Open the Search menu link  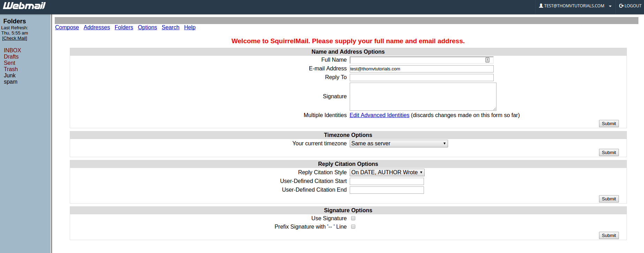pos(171,27)
